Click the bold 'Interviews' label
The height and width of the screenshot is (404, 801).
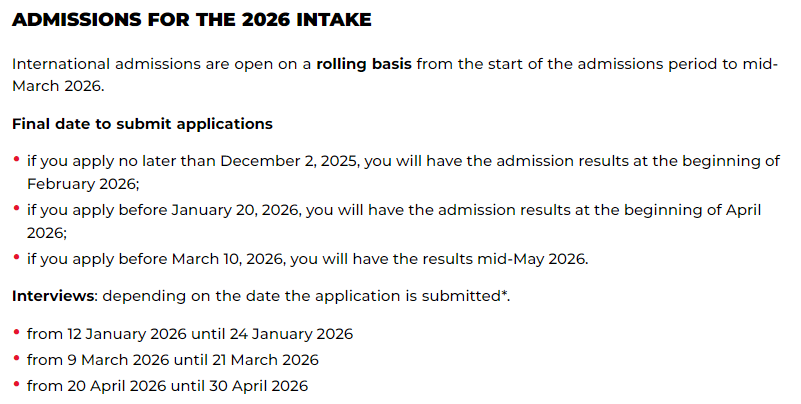pos(53,296)
